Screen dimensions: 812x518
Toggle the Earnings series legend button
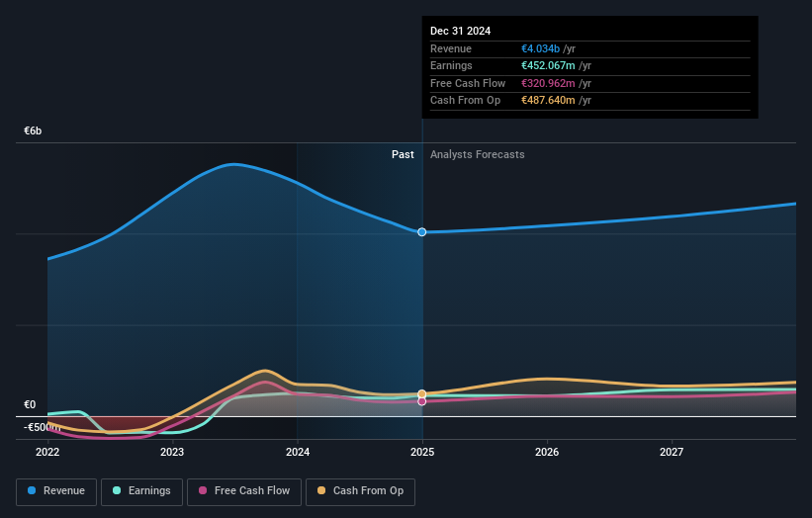point(141,491)
